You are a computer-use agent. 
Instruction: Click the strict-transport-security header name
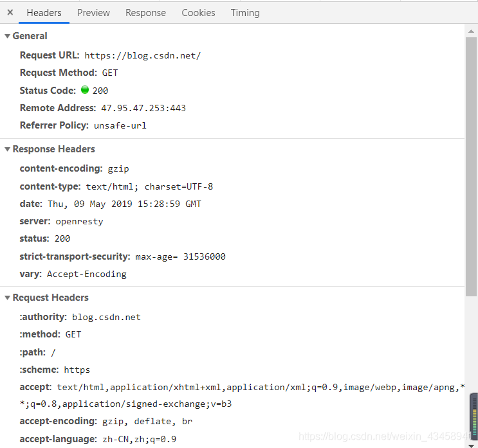pyautogui.click(x=75, y=256)
